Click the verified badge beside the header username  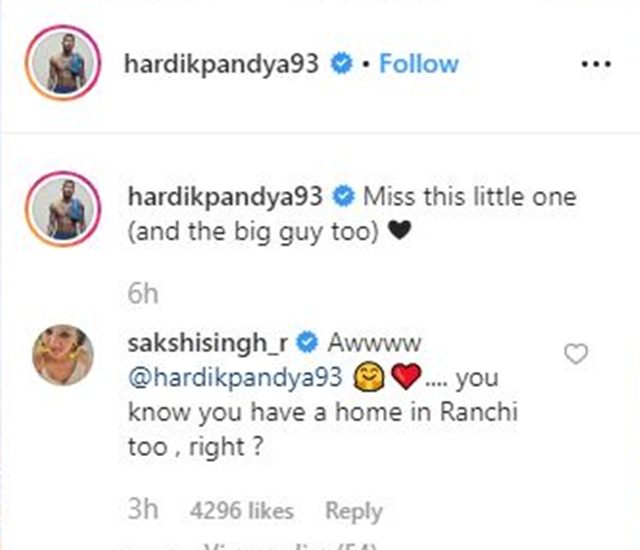(341, 64)
